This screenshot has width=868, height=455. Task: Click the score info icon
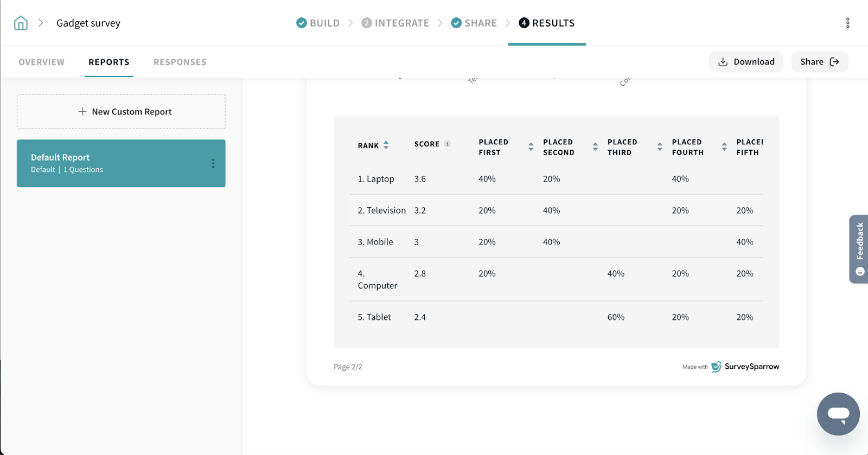448,144
